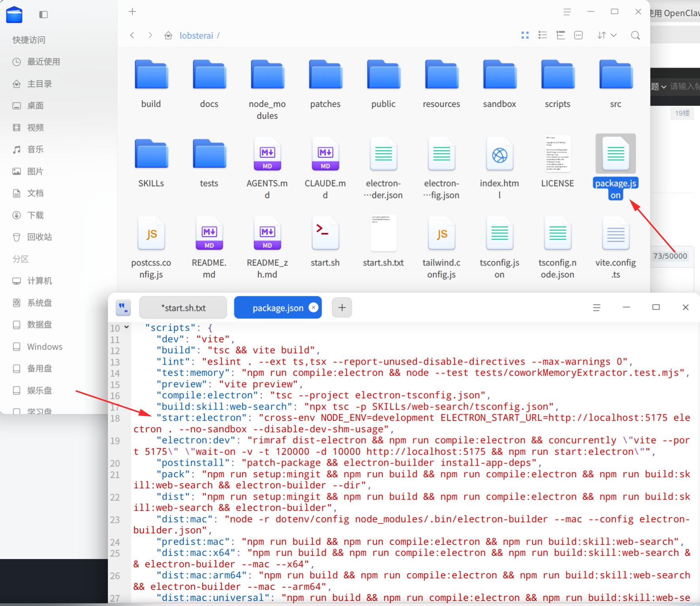Viewport: 700px width, 606px height.
Task: Open the sort order dropdown
Action: [x=607, y=35]
